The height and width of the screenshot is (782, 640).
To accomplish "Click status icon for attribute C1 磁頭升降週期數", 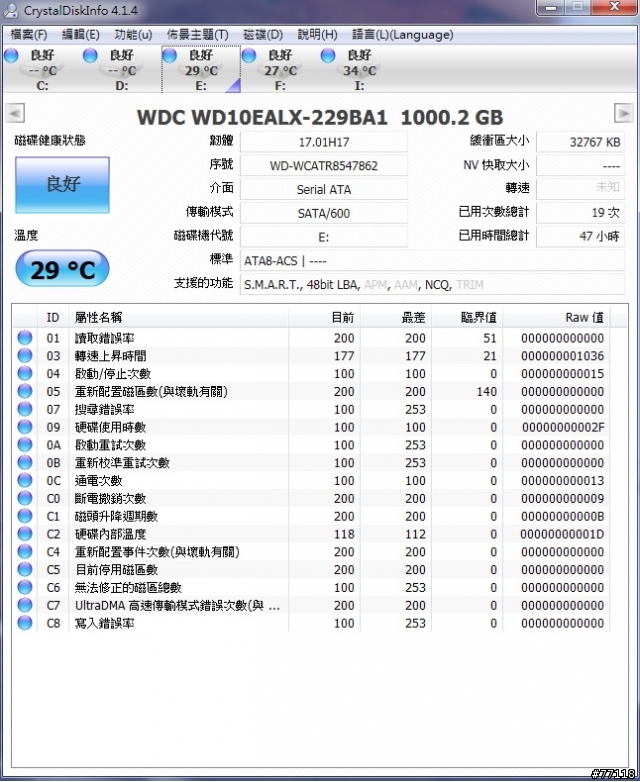I will 24,516.
